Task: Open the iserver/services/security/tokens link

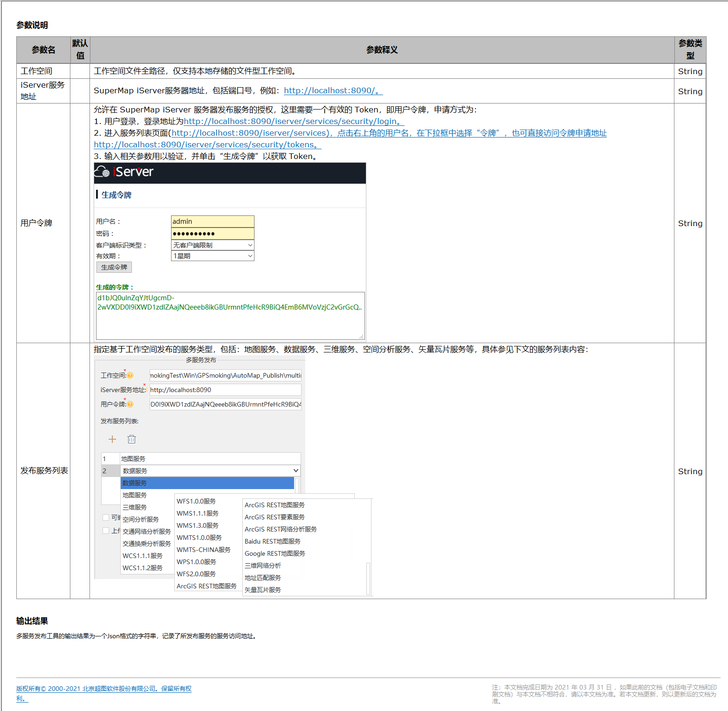Action: pos(207,145)
